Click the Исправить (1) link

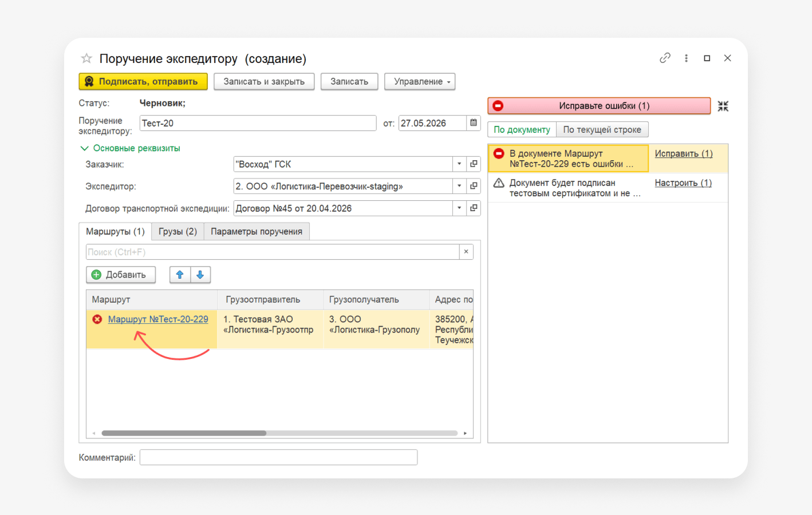click(x=684, y=153)
